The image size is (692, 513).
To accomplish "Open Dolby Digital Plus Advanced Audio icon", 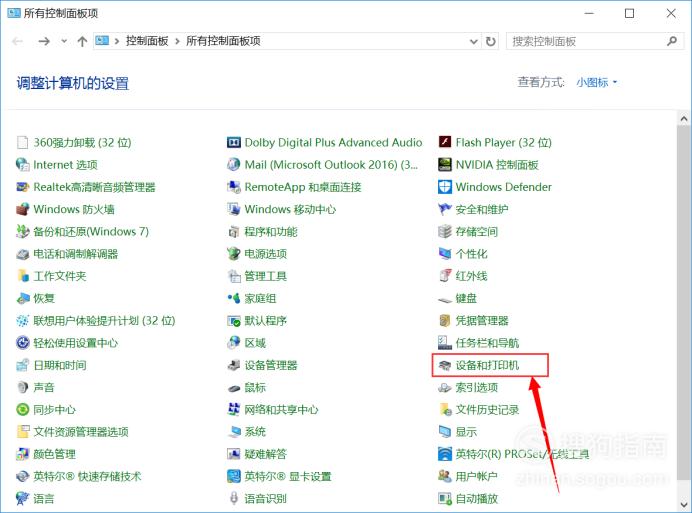I will (x=233, y=143).
